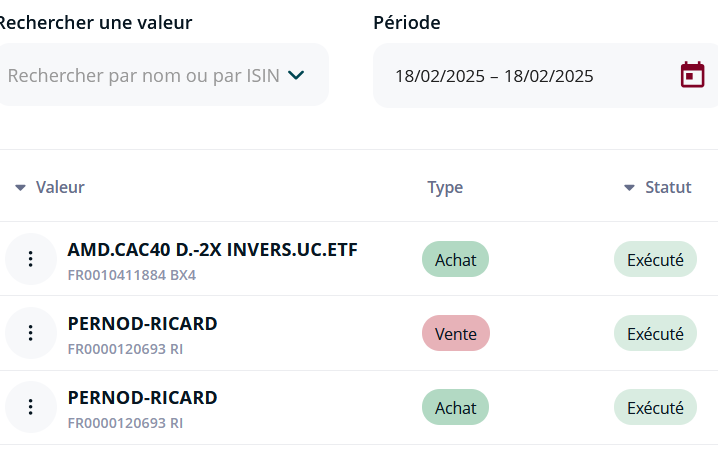Click the Achat badge on AMD.CAC40 row
The image size is (718, 454).
[x=456, y=259]
